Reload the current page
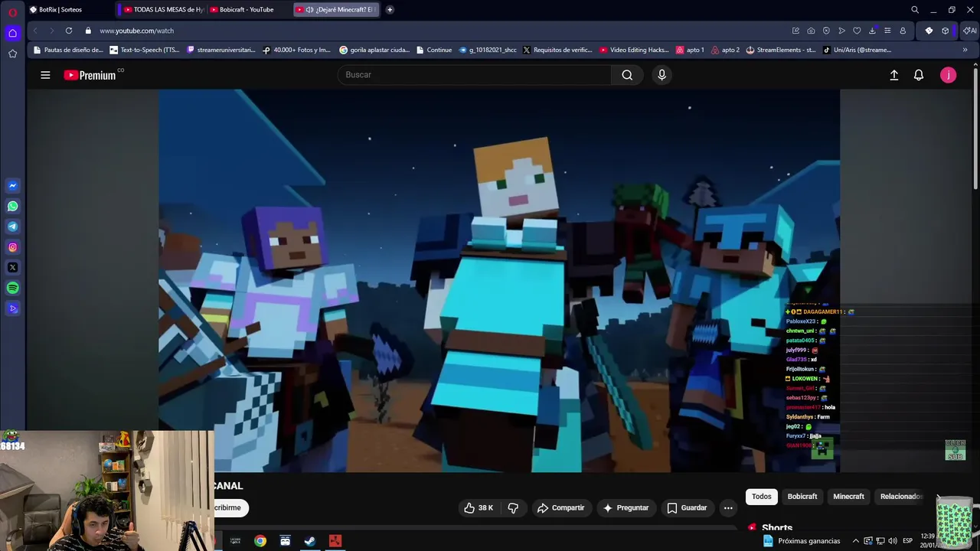 click(x=69, y=31)
